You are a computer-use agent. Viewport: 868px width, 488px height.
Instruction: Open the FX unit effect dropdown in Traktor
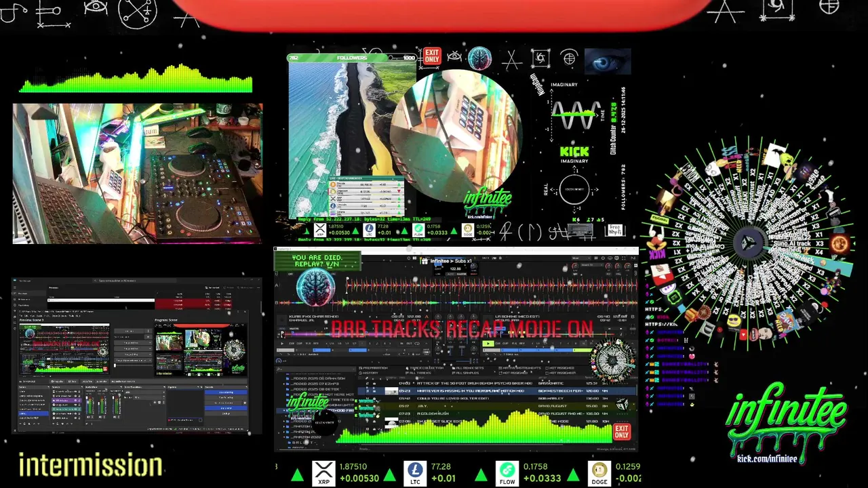592,265
